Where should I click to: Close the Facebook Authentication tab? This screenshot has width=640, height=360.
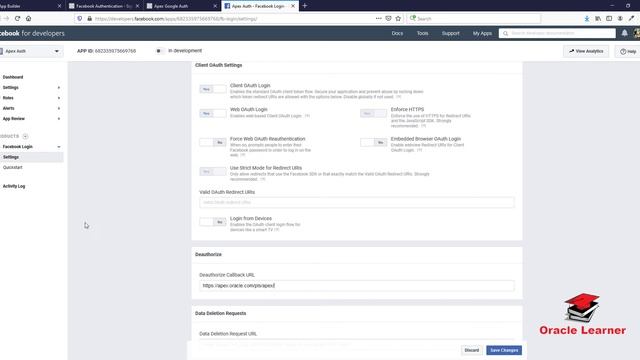coord(137,6)
